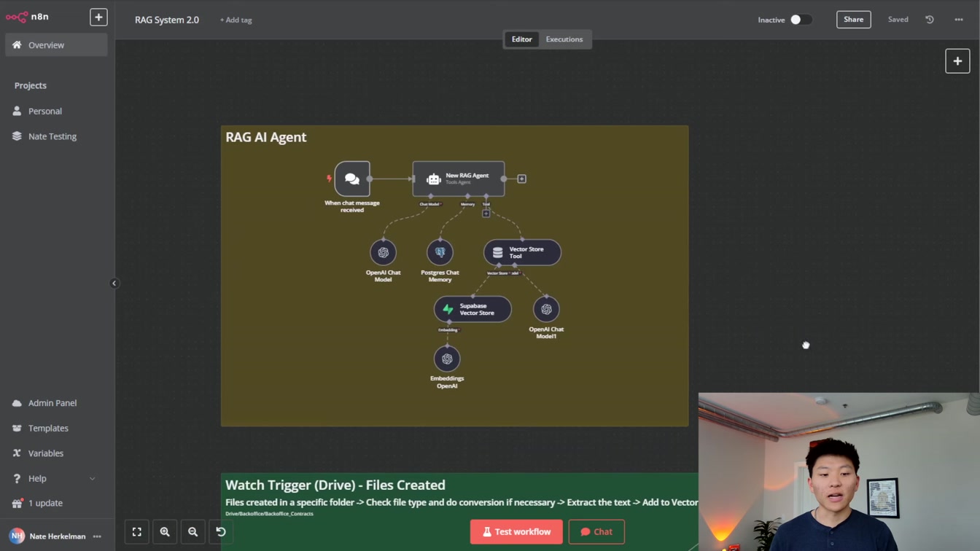The image size is (980, 551).
Task: Click the Watch Trigger (Drive) - Files Created heading
Action: [335, 485]
